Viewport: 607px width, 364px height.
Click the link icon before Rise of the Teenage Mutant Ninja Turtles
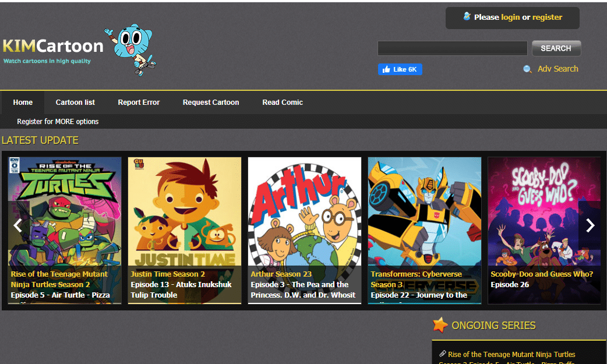coord(443,354)
